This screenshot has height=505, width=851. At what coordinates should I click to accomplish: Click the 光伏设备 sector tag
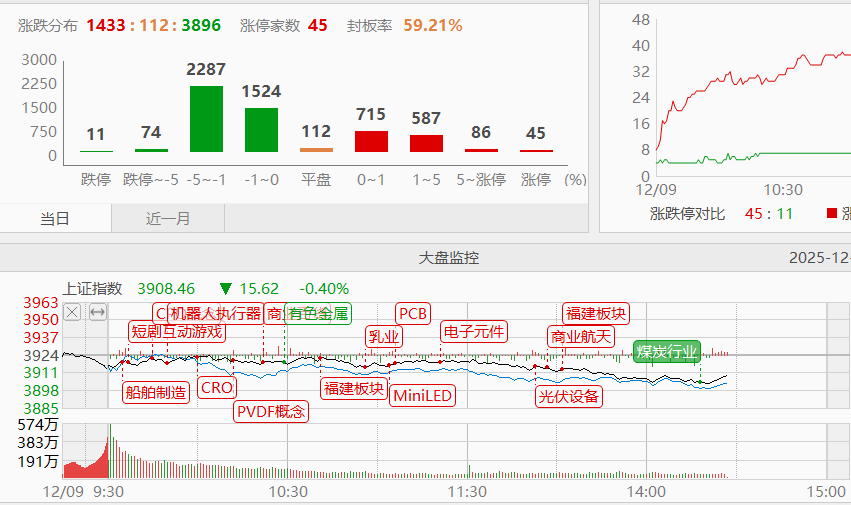coord(569,395)
